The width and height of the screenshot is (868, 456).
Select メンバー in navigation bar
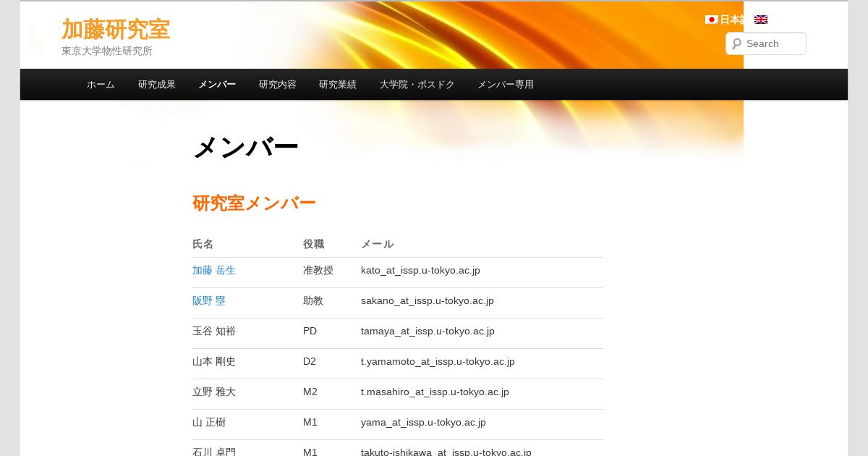[x=217, y=85]
